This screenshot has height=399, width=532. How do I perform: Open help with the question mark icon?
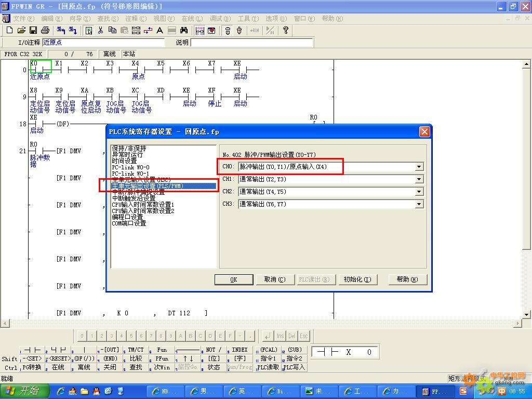[x=286, y=31]
